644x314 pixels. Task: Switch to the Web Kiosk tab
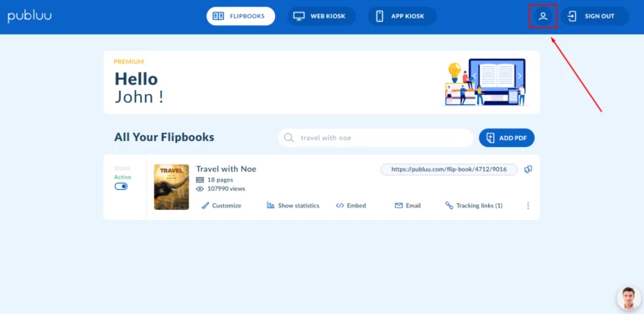[x=321, y=17]
